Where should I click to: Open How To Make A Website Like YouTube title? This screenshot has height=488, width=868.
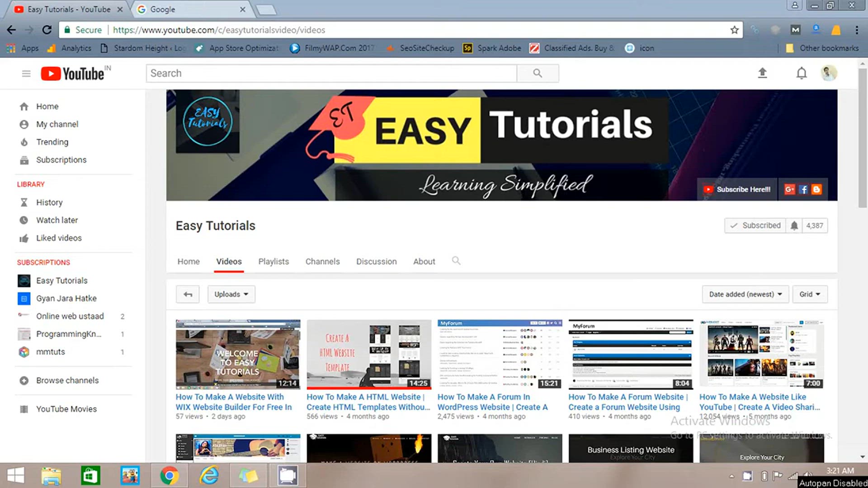point(759,402)
